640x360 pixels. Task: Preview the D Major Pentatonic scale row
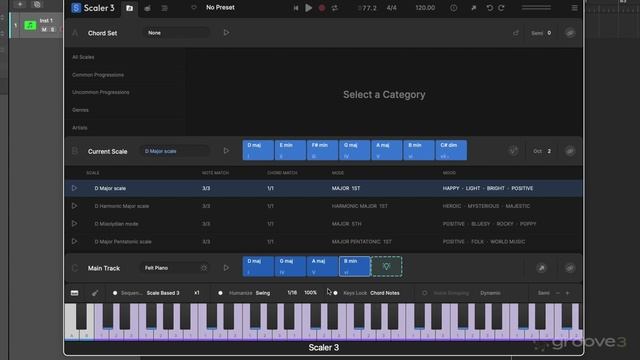coord(74,242)
